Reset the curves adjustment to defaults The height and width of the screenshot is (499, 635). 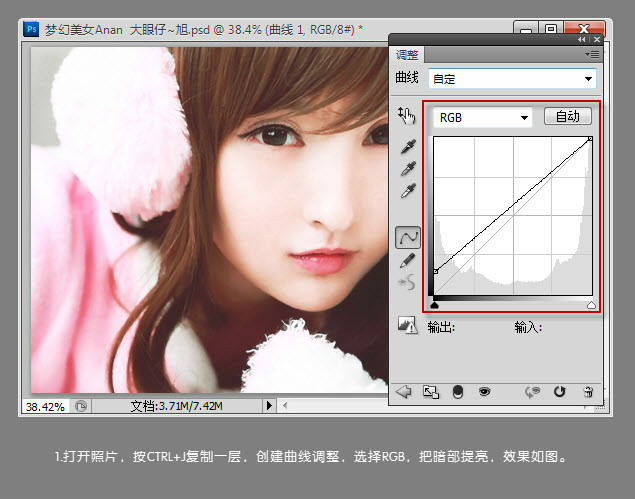560,392
